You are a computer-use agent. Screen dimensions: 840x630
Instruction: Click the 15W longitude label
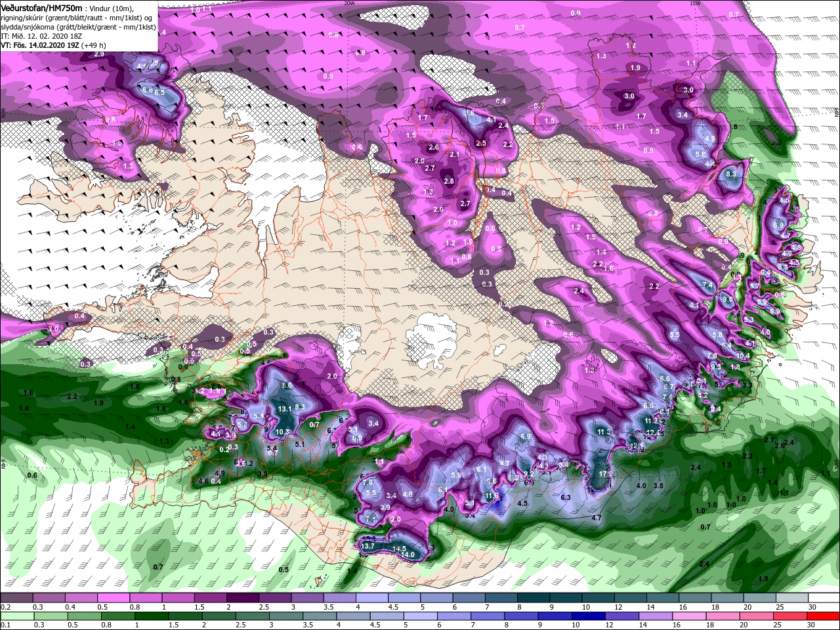[695, 3]
